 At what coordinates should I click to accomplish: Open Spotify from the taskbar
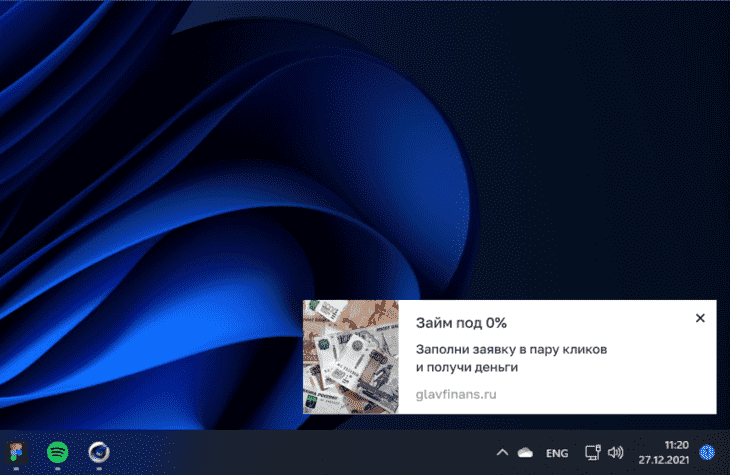tap(58, 452)
